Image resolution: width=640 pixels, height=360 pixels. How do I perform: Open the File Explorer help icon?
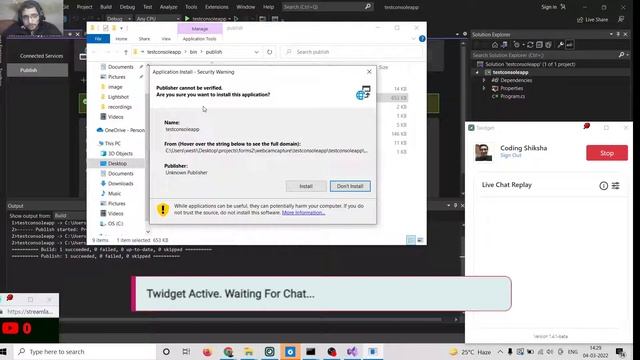coord(422,39)
